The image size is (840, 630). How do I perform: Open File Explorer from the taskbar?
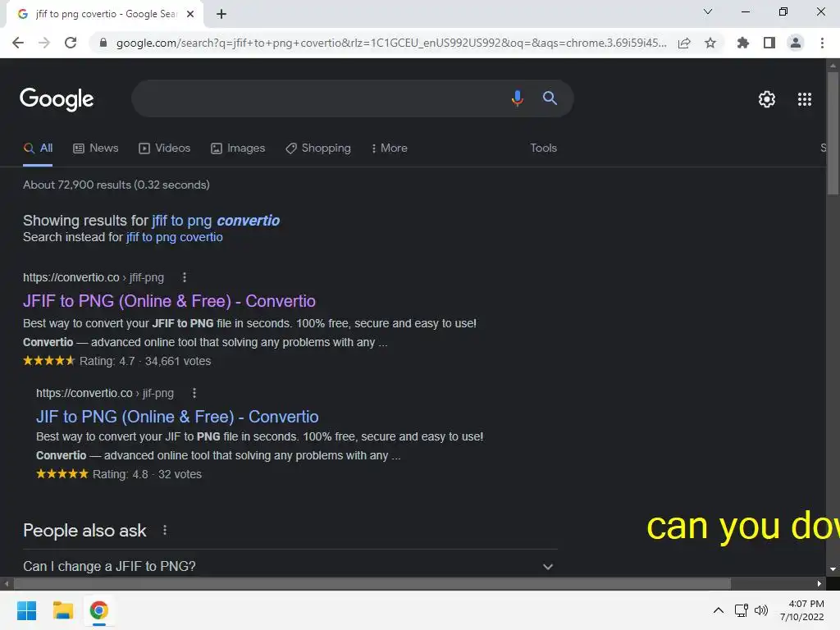pyautogui.click(x=62, y=610)
